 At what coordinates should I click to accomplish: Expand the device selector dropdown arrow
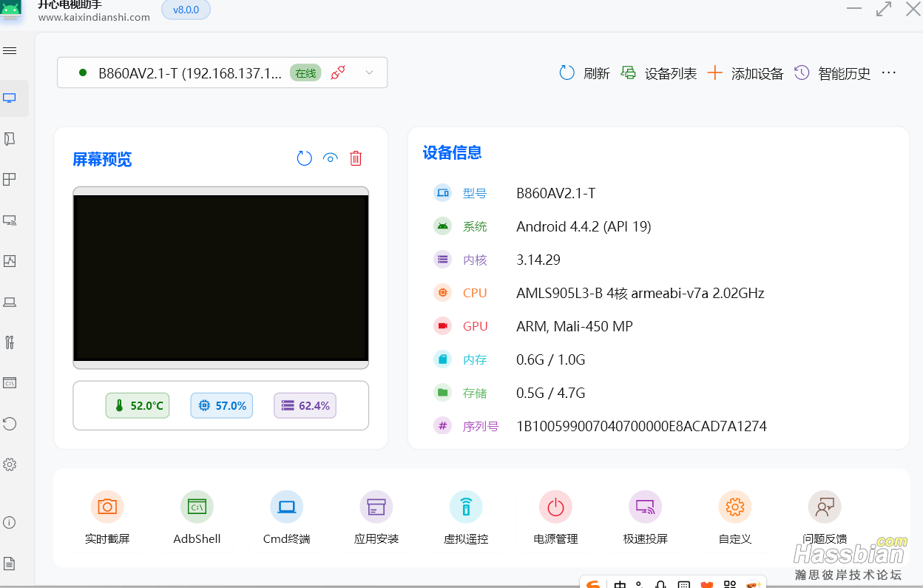(x=370, y=72)
